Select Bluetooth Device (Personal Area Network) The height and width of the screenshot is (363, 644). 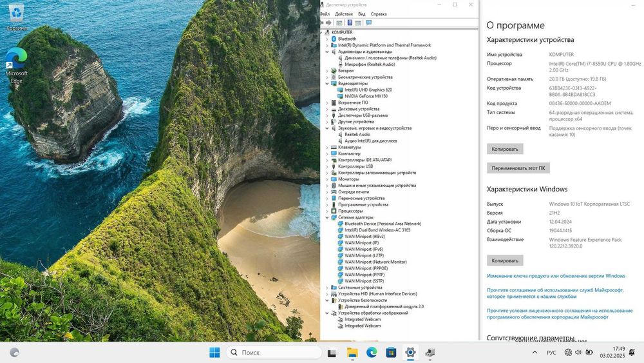[x=383, y=224]
